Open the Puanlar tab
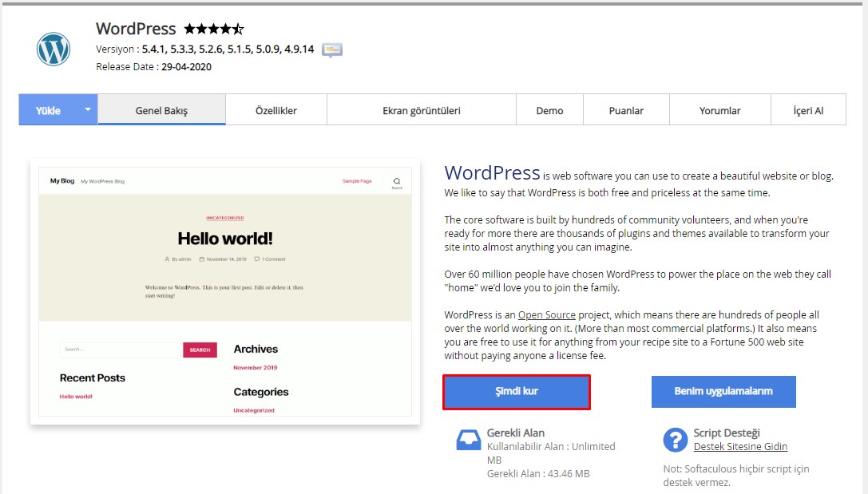 (x=626, y=110)
